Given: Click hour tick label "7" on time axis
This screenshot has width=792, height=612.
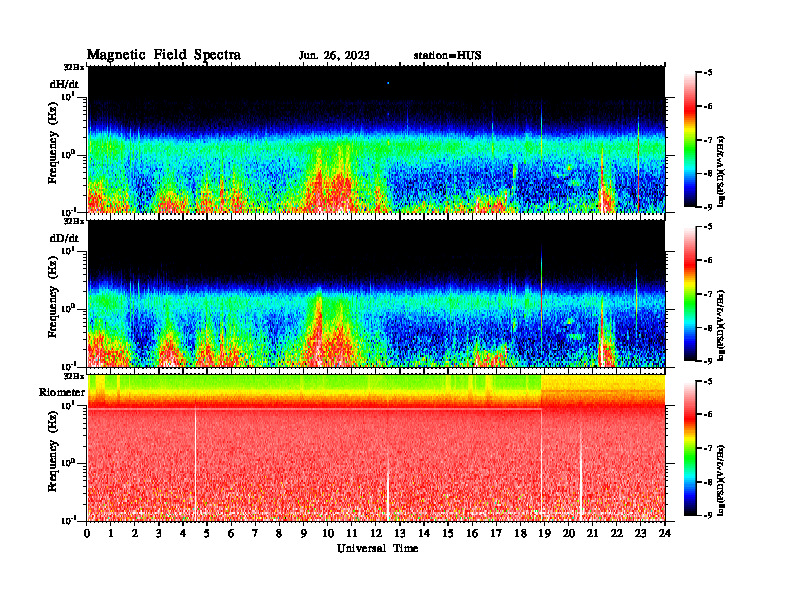Looking at the screenshot, I should 255,534.
